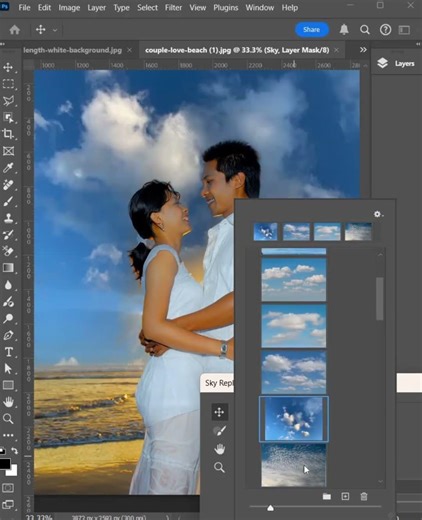Screen dimensions: 422x520
Task: Open the Edit menu
Action: pyautogui.click(x=44, y=7)
